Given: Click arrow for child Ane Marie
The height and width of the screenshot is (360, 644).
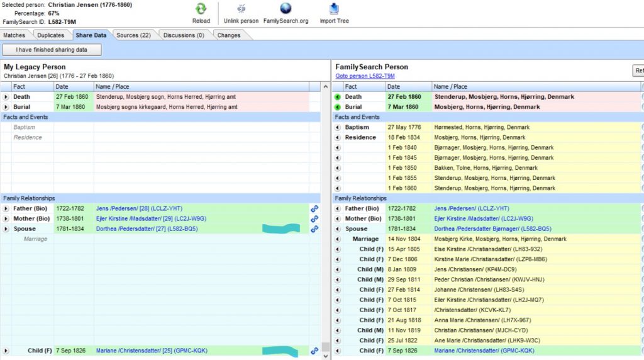Looking at the screenshot, I should [338, 340].
